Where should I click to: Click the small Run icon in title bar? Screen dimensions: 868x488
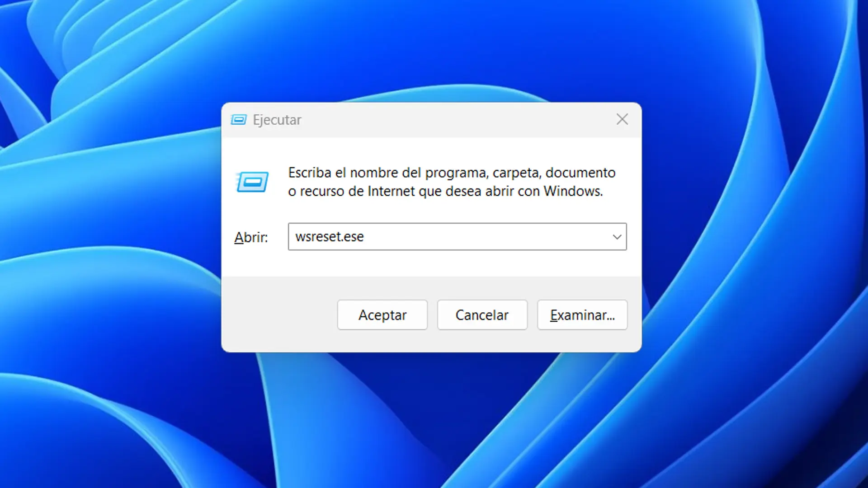(238, 120)
